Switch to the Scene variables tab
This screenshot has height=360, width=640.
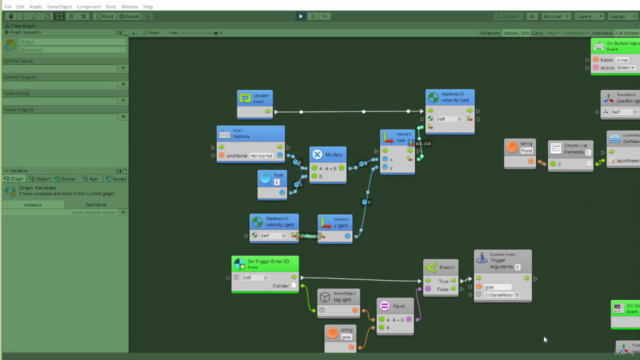click(x=65, y=179)
